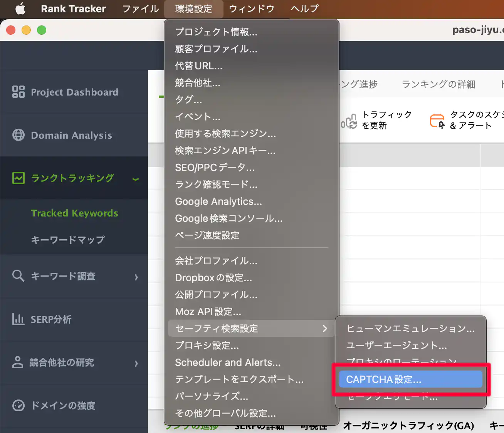Select ヒューマンエミュレーション... in submenu

pyautogui.click(x=410, y=328)
